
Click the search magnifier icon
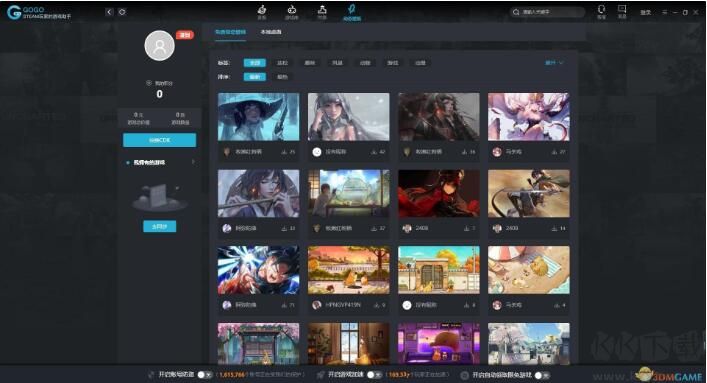pyautogui.click(x=516, y=12)
